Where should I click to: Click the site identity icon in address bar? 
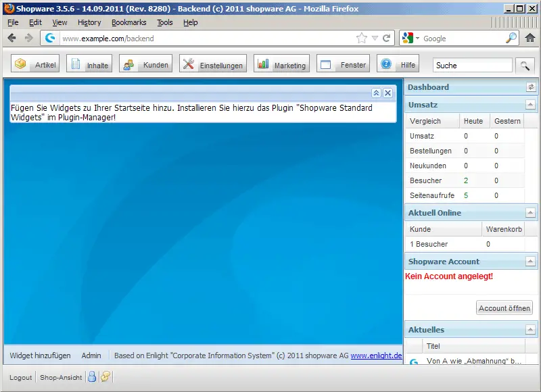[x=50, y=38]
